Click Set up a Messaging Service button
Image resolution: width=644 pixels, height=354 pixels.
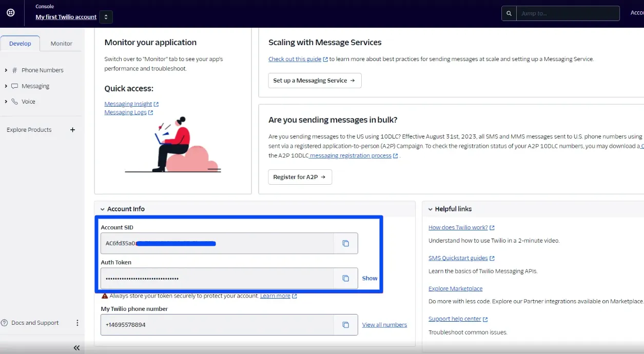[x=315, y=81]
